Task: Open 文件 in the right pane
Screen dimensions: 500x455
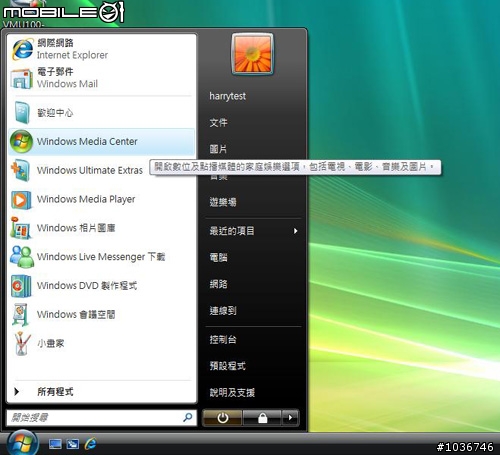Action: (x=219, y=123)
